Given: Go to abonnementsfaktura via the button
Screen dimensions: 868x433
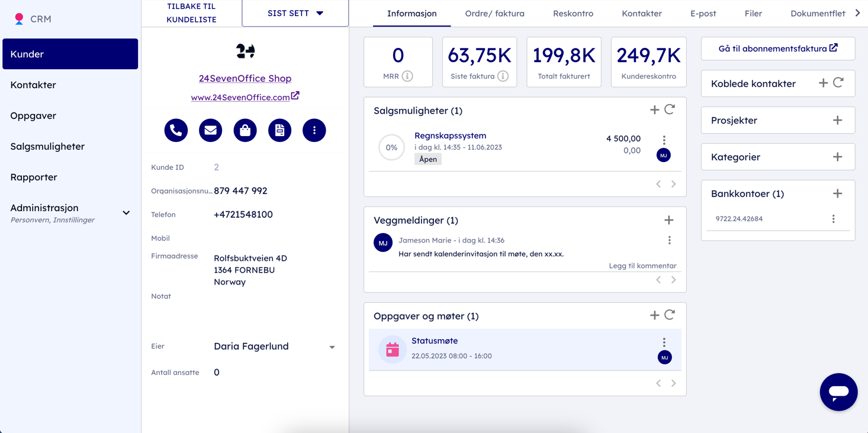Looking at the screenshot, I should (x=777, y=49).
